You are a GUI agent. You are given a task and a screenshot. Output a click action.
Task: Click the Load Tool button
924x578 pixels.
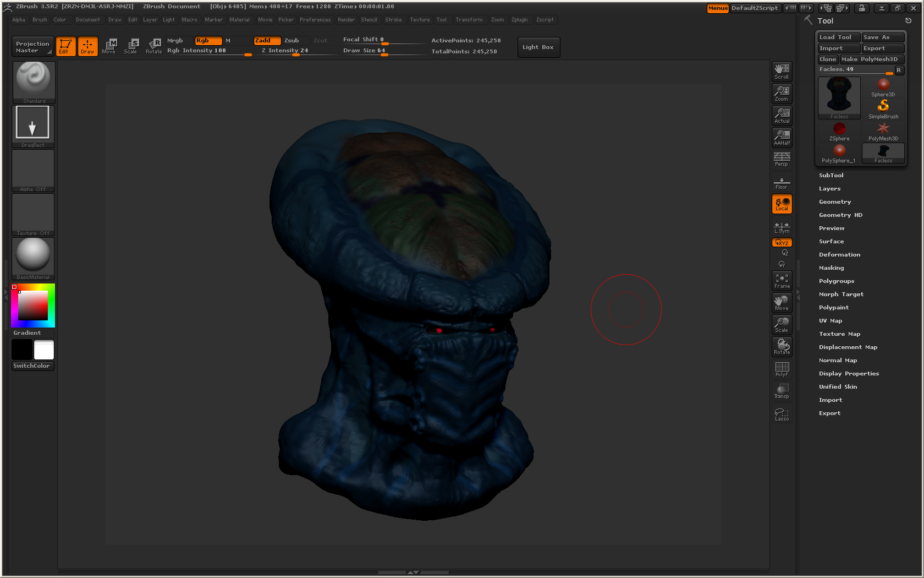point(838,37)
